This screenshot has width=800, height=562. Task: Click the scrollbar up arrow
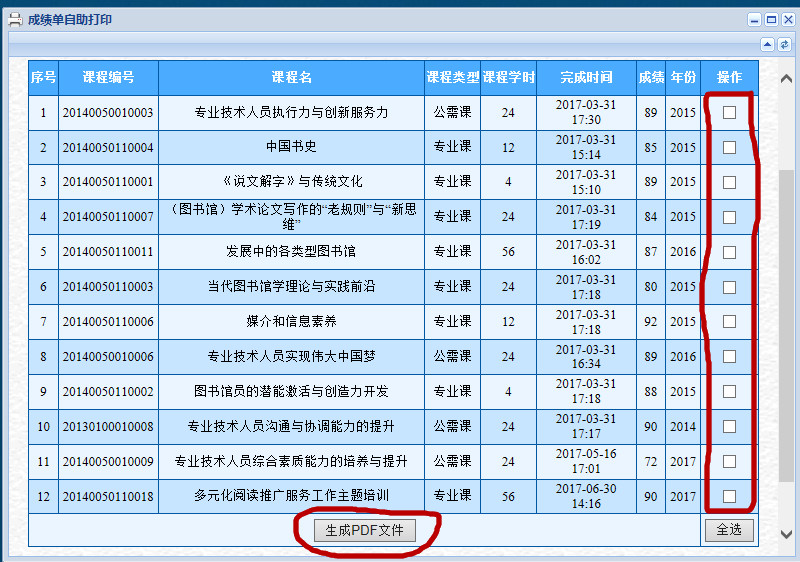point(786,79)
